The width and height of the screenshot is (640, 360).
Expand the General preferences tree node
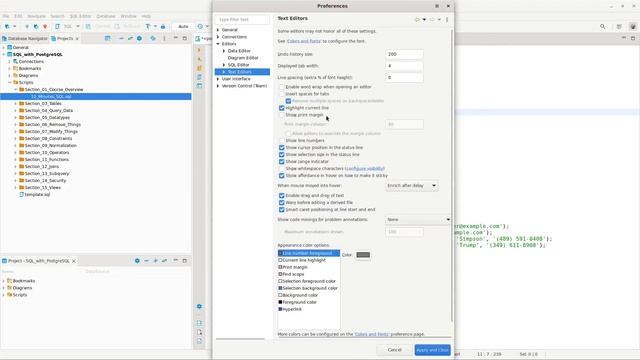[218, 30]
